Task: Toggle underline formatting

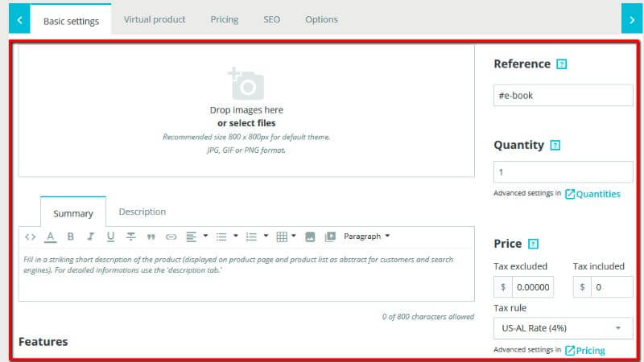Action: coord(110,237)
